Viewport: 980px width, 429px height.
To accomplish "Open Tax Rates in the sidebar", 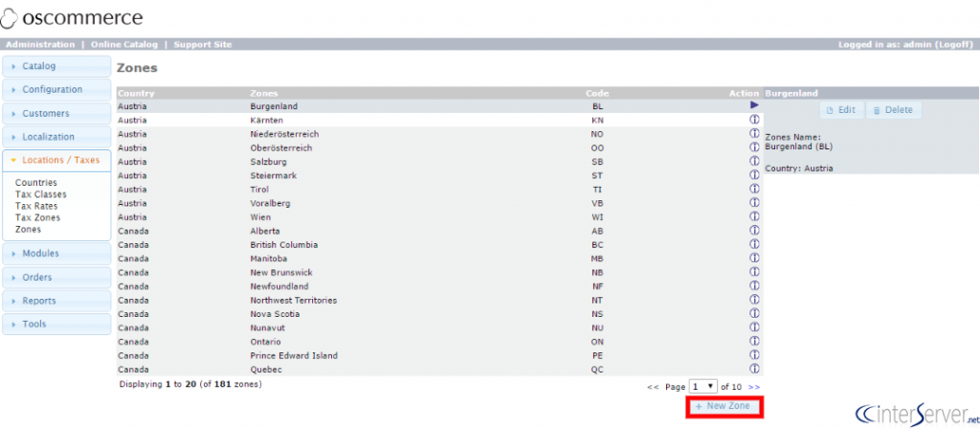I will pyautogui.click(x=36, y=206).
